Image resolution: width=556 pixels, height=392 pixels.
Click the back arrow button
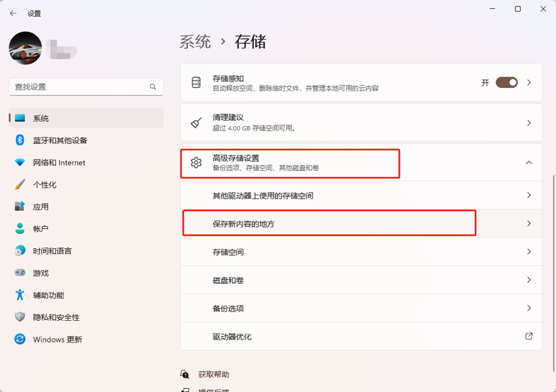coord(13,13)
